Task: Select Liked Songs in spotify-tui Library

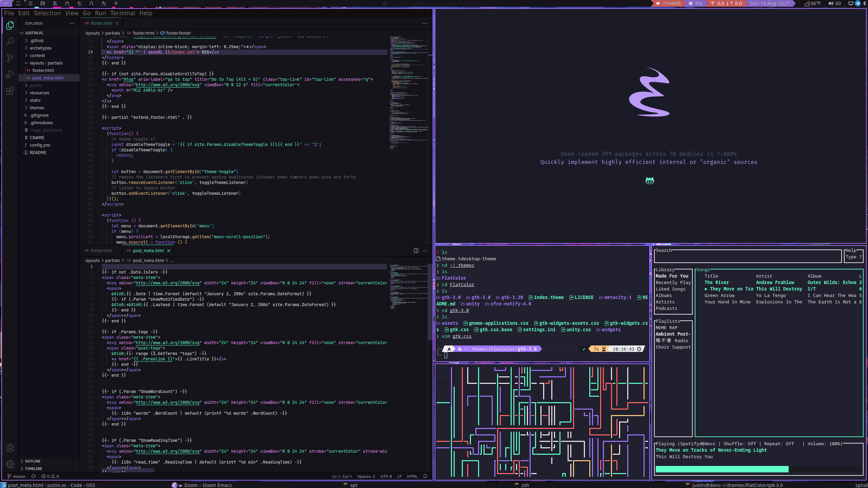Action: click(x=670, y=289)
